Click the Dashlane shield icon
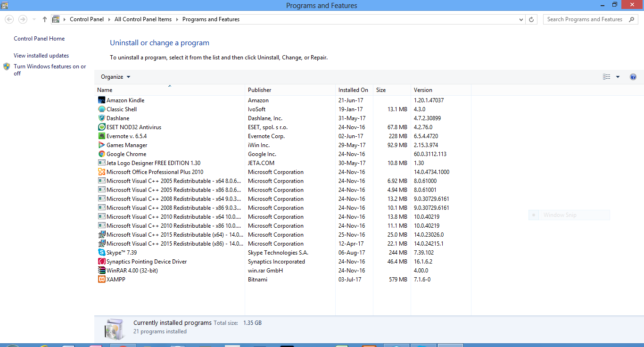 (x=101, y=118)
